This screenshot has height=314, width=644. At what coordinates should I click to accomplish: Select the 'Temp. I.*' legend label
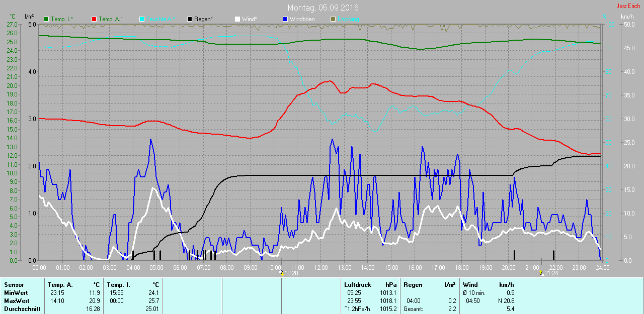pos(62,19)
